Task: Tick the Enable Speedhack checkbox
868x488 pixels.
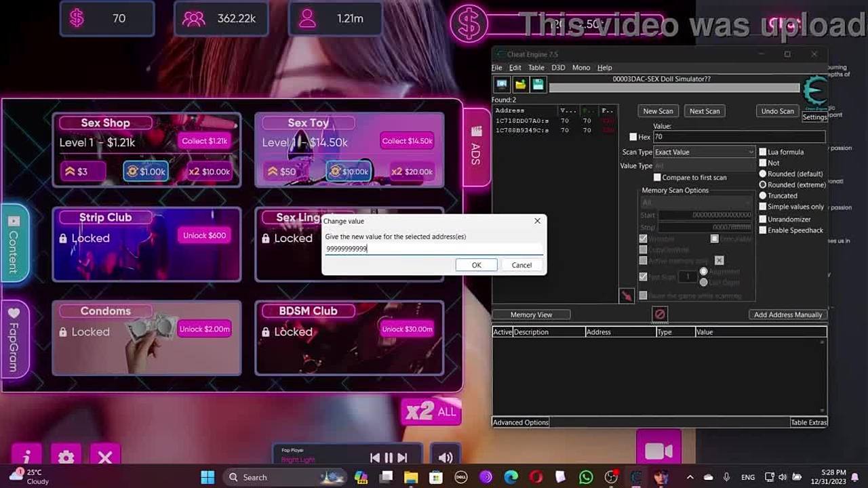Action: (763, 230)
